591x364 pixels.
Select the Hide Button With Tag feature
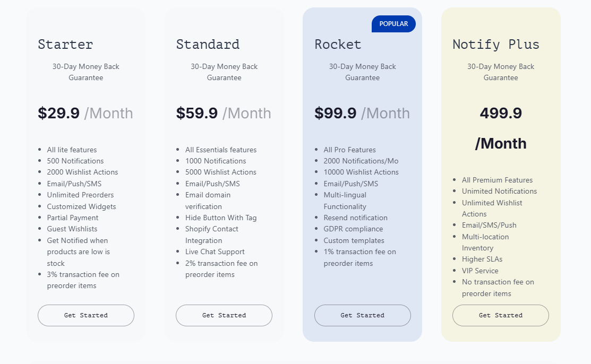(221, 218)
